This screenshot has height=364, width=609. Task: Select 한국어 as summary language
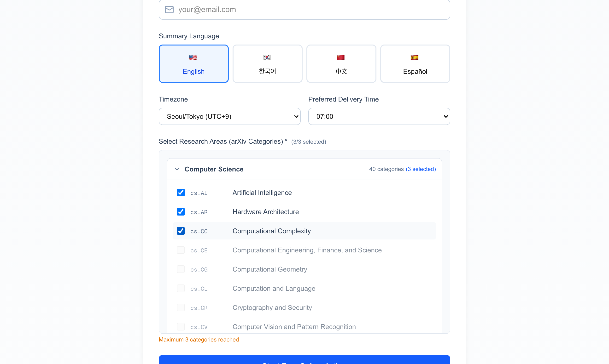(x=267, y=63)
